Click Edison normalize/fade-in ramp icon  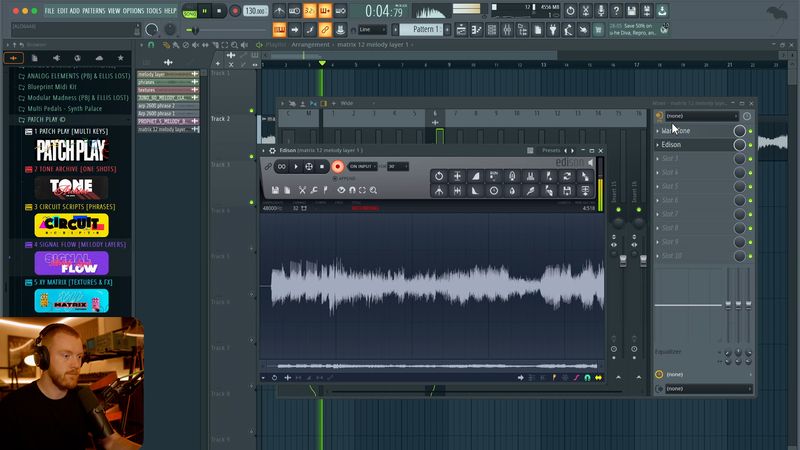[x=476, y=176]
